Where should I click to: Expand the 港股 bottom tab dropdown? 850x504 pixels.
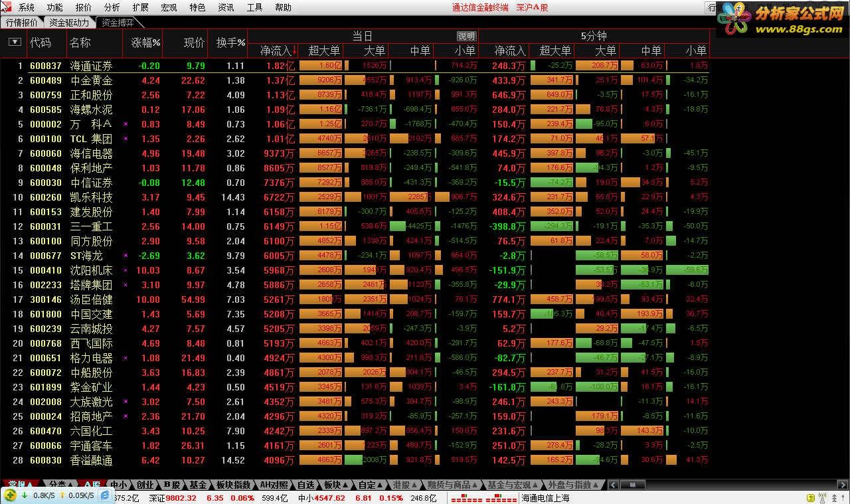point(405,485)
